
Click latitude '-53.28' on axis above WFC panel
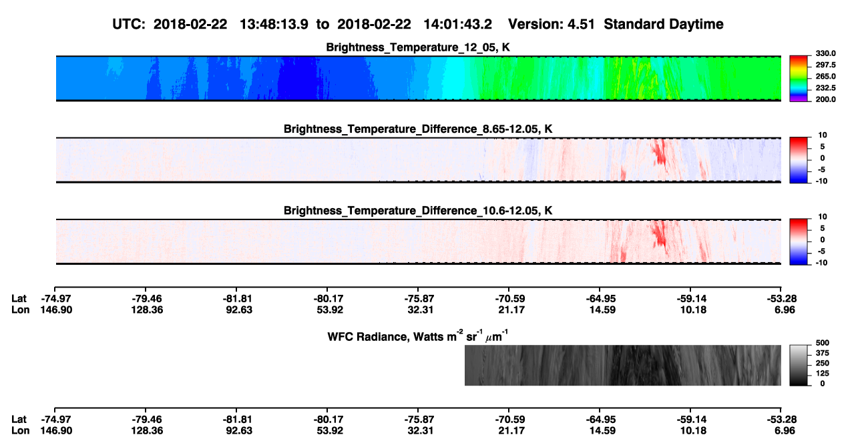[781, 298]
